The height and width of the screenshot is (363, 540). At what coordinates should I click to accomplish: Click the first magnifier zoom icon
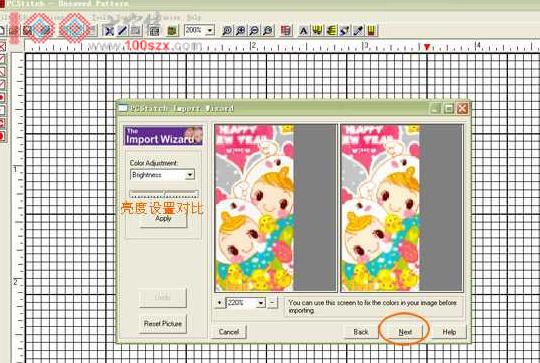pos(227,31)
